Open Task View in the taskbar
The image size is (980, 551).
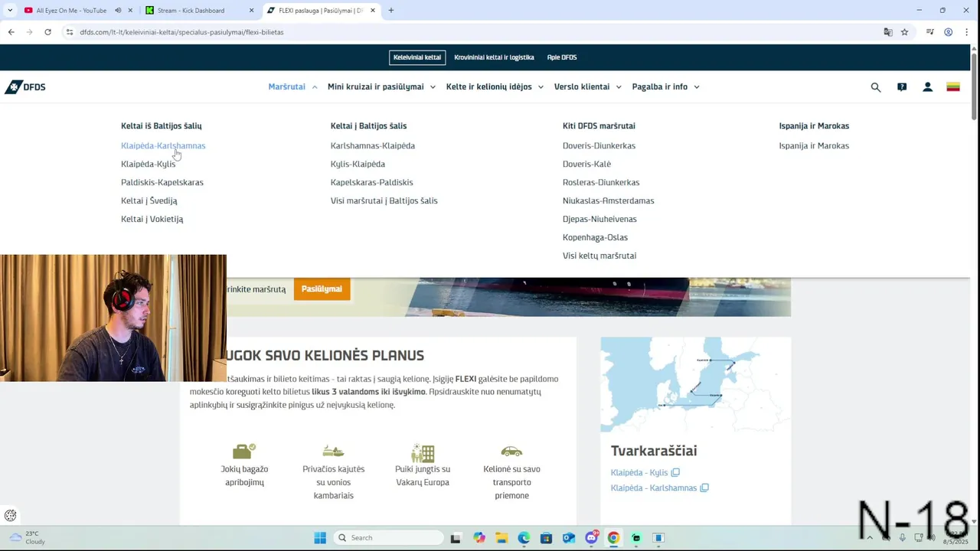pyautogui.click(x=456, y=538)
